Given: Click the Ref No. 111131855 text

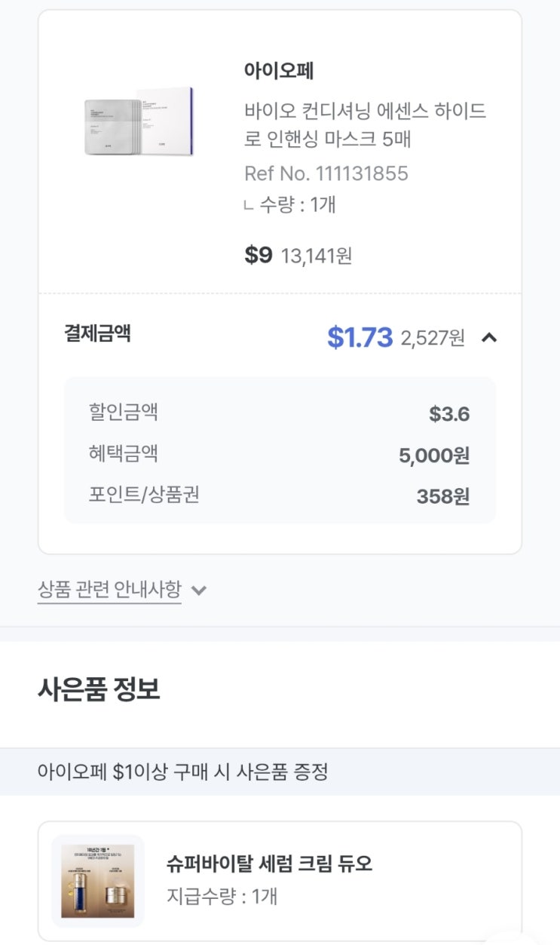Looking at the screenshot, I should (326, 173).
